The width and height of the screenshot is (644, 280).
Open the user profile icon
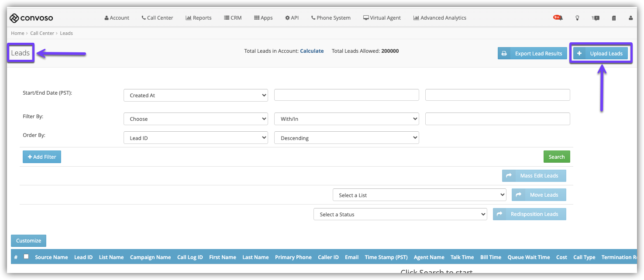[630, 18]
